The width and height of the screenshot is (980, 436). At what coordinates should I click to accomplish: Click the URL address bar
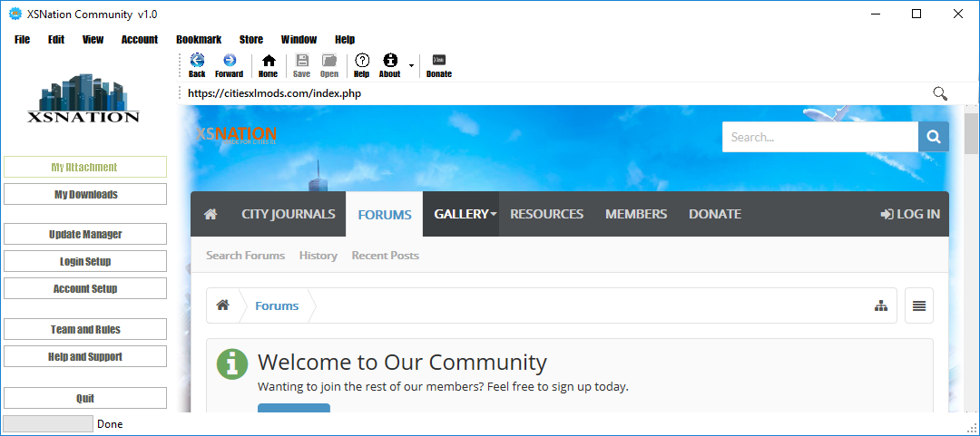(x=556, y=93)
